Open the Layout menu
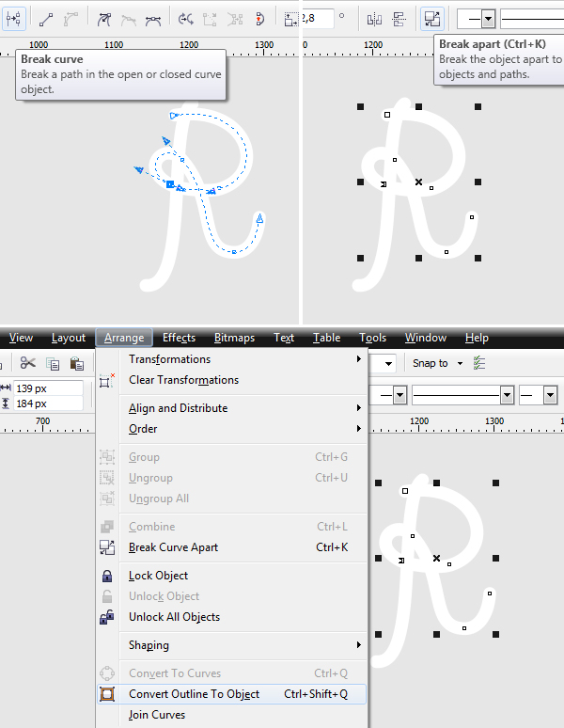 click(69, 338)
